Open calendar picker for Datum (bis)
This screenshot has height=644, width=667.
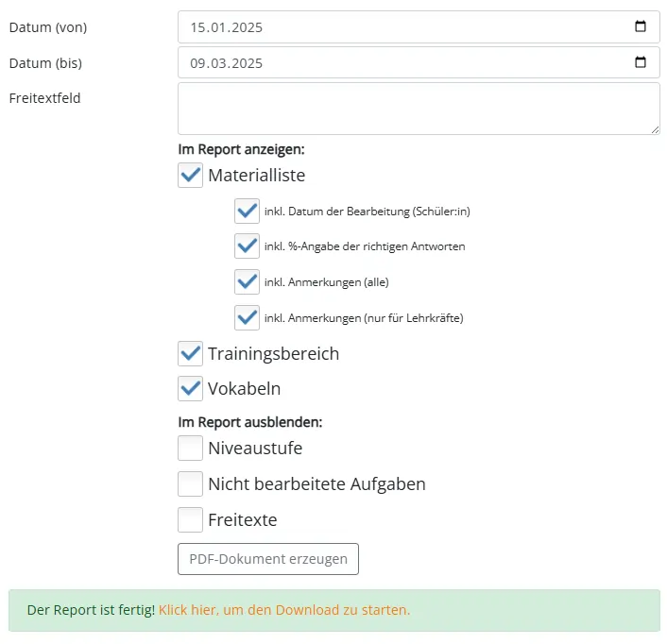[x=641, y=63]
